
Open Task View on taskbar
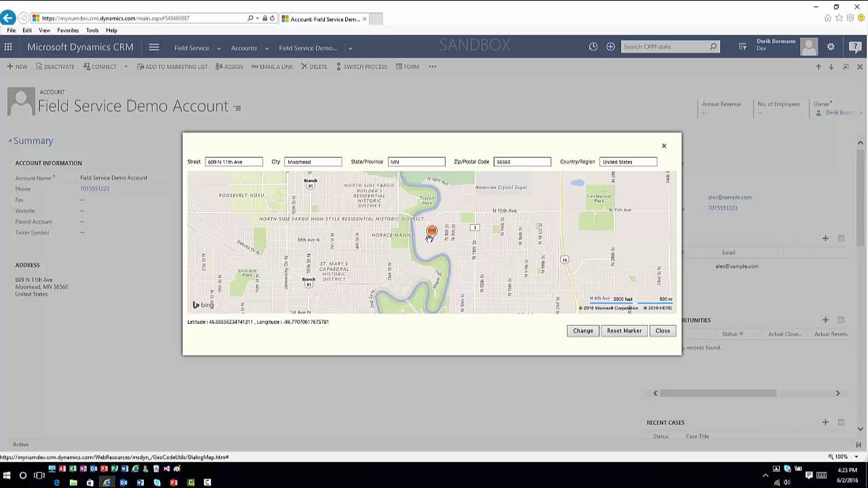point(39,476)
